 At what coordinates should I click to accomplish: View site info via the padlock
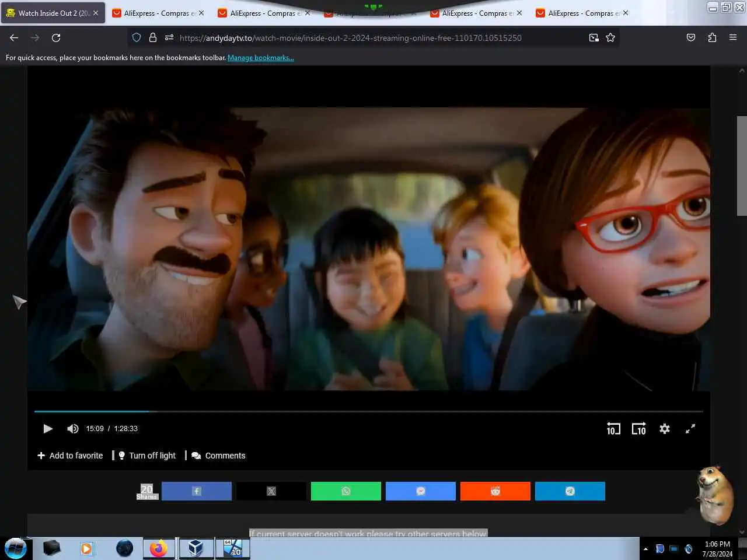153,37
